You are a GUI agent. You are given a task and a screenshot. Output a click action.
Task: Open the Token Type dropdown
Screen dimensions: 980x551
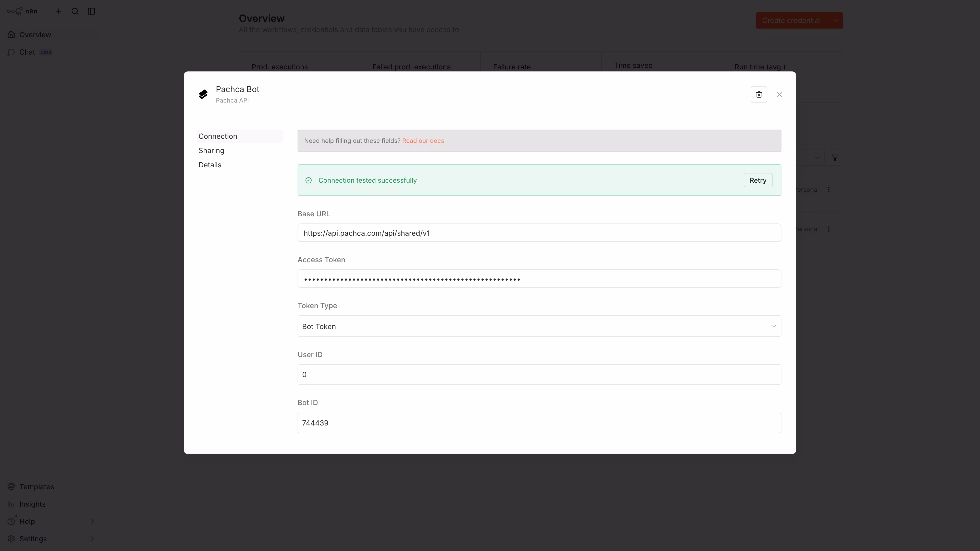tap(539, 326)
